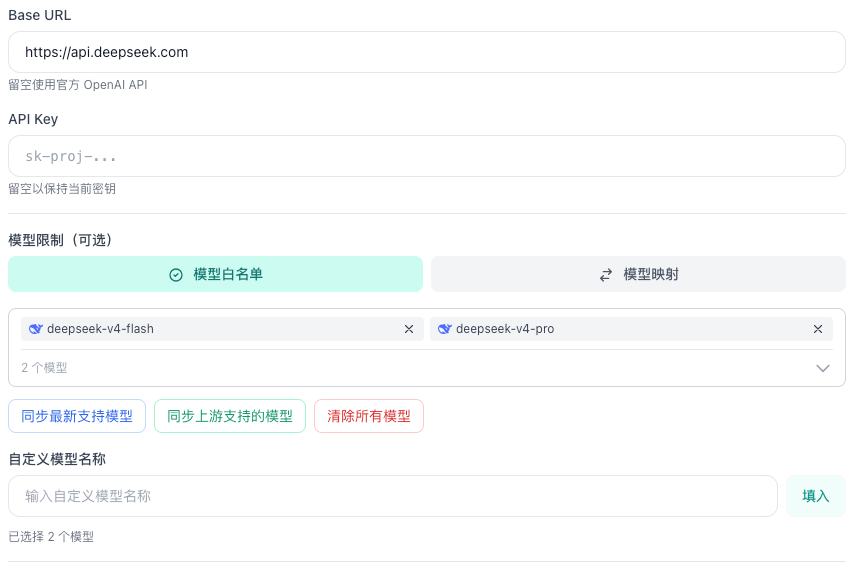Click the swap arrows icon on 模型映射 tab

[606, 274]
